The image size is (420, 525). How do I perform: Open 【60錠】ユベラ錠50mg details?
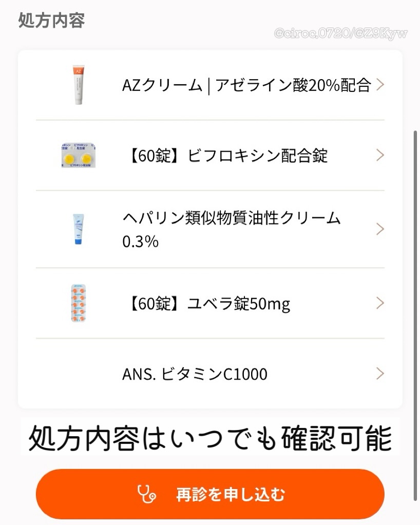coord(207,304)
